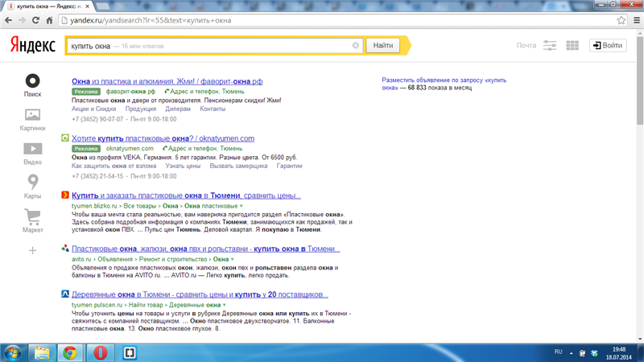The image size is (644, 362).
Task: Open the 'Узнать цены' sitelink
Action: coord(183,166)
